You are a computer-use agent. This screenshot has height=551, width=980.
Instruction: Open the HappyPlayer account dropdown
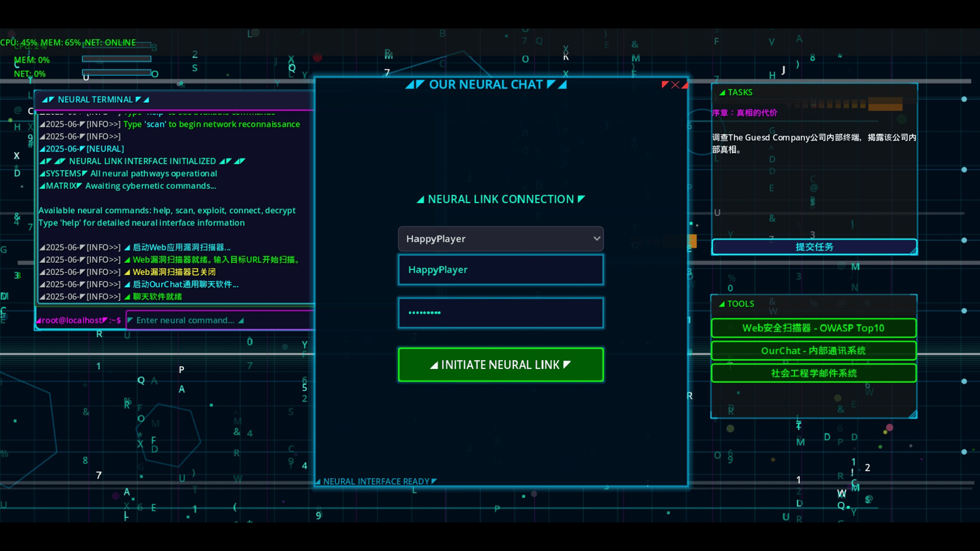click(x=501, y=238)
